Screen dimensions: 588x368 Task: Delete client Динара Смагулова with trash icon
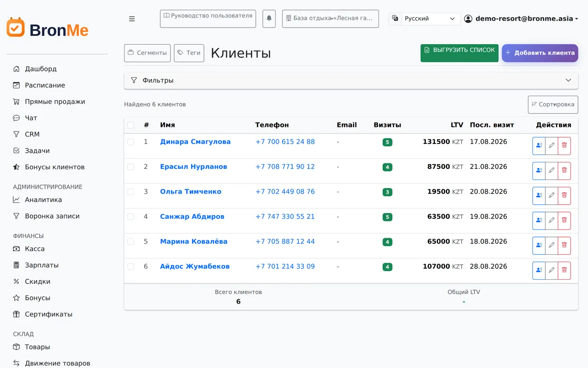(564, 146)
